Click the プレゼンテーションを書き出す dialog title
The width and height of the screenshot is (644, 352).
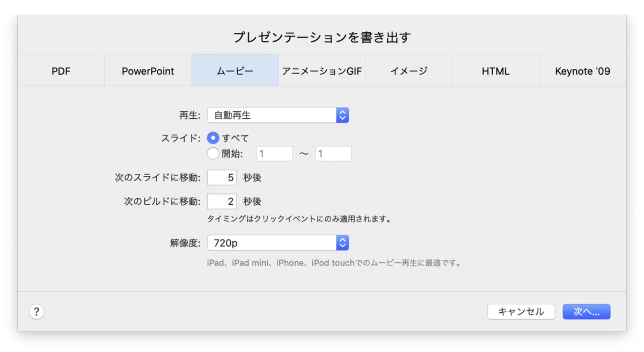coord(322,37)
